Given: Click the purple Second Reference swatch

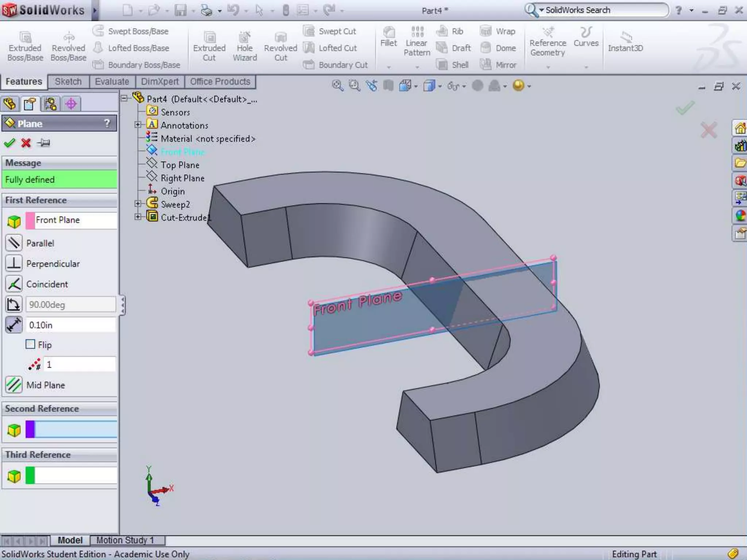Looking at the screenshot, I should pos(30,429).
